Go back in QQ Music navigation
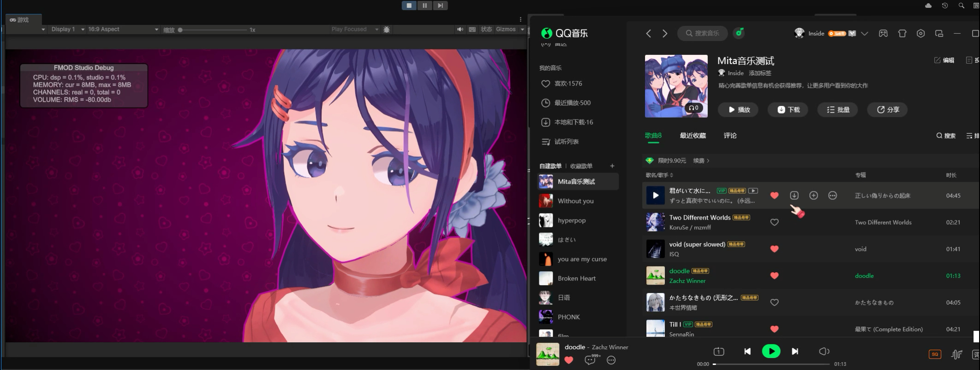The height and width of the screenshot is (370, 980). 649,33
